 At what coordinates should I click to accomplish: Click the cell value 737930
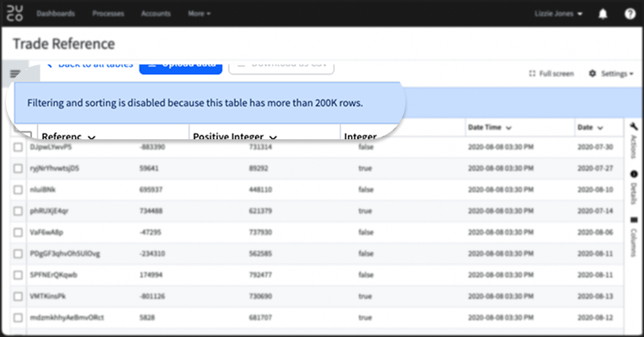click(260, 232)
